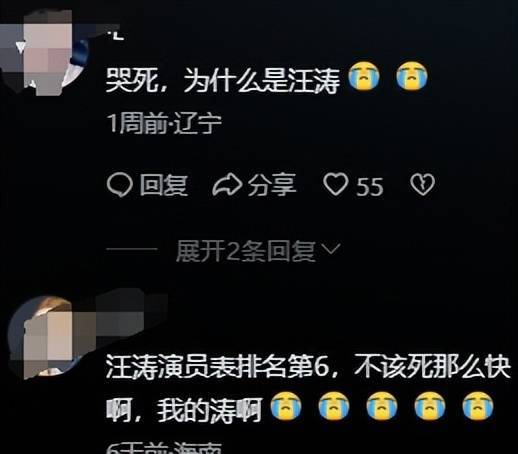Click the like count 55
The image size is (518, 454).
point(370,187)
